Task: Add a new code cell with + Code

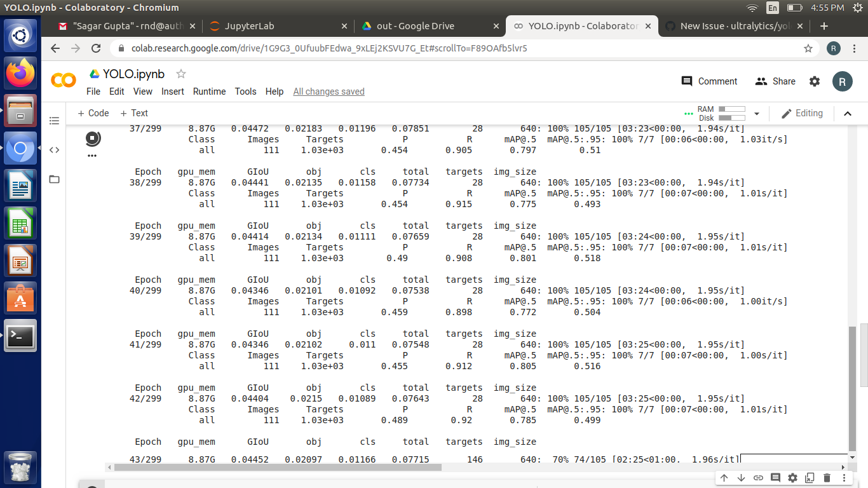Action: (x=93, y=113)
